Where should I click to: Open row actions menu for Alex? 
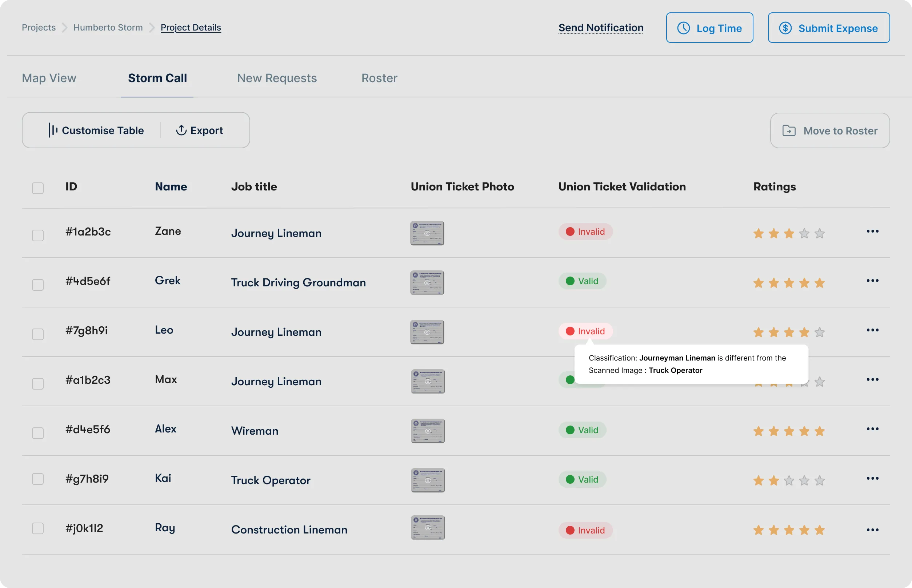coord(872,429)
